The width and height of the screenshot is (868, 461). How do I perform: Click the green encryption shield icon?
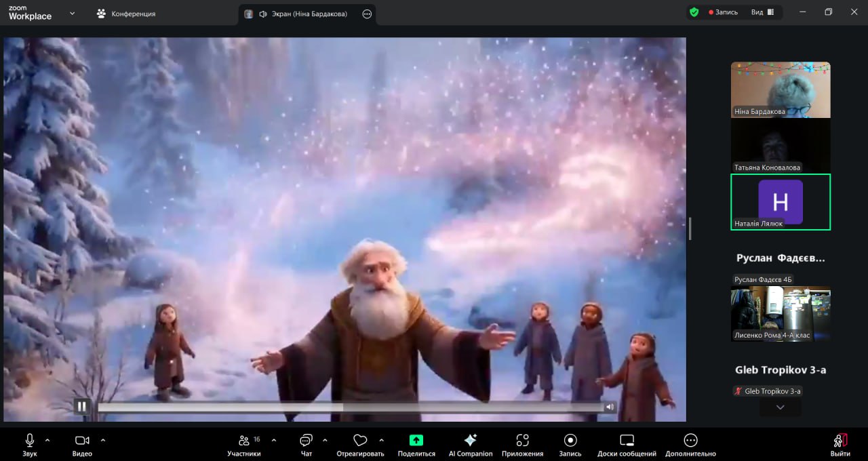tap(694, 12)
